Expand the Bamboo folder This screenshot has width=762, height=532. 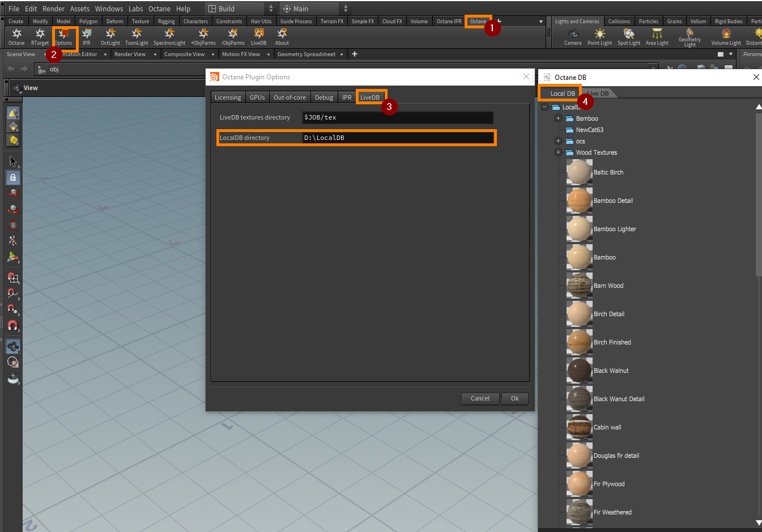(x=558, y=118)
